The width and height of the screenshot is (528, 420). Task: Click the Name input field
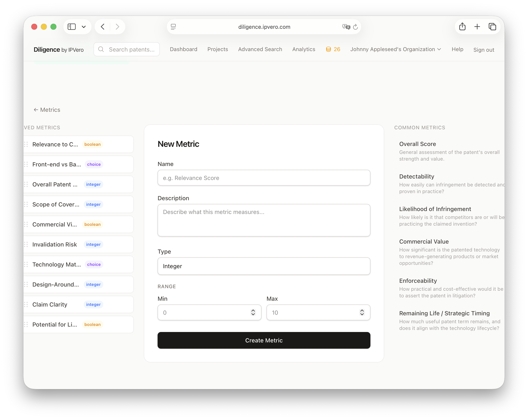[x=264, y=178]
